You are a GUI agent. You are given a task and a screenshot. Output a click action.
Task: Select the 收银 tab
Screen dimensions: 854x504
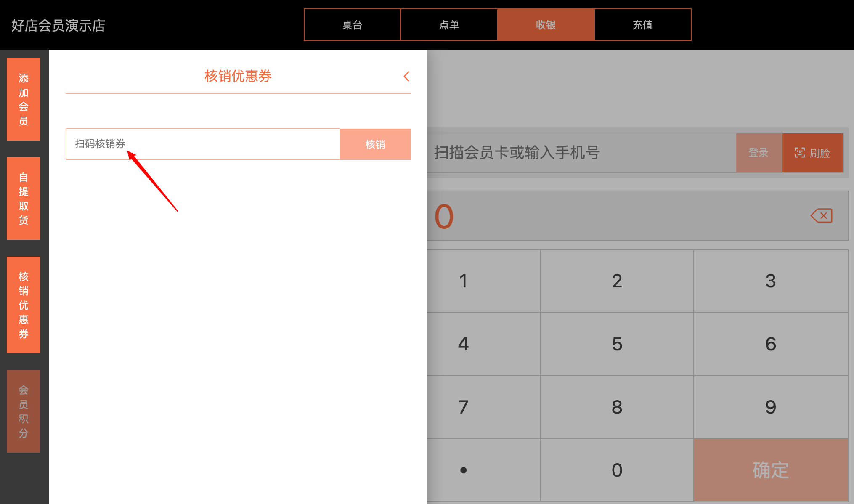coord(546,25)
